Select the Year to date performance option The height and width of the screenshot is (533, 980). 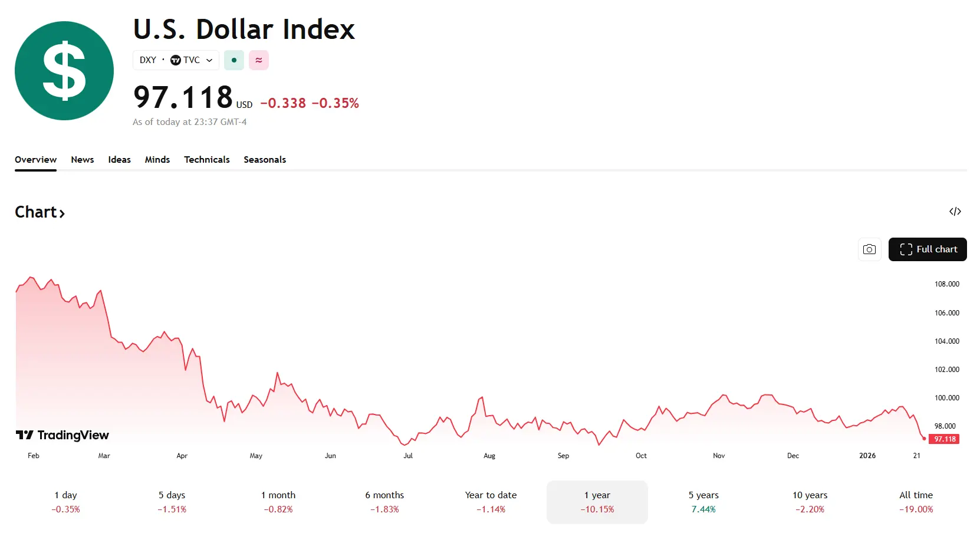490,502
